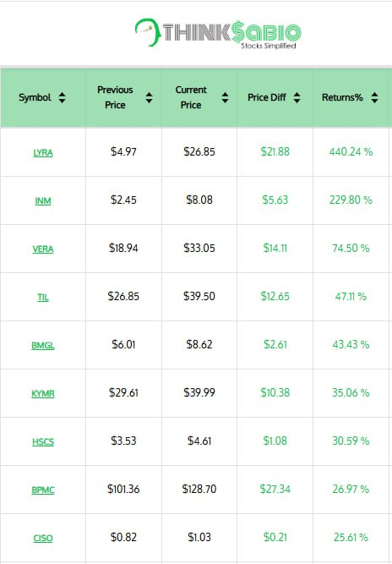
Task: Sort by Price Diff arrows icon
Action: (x=297, y=97)
